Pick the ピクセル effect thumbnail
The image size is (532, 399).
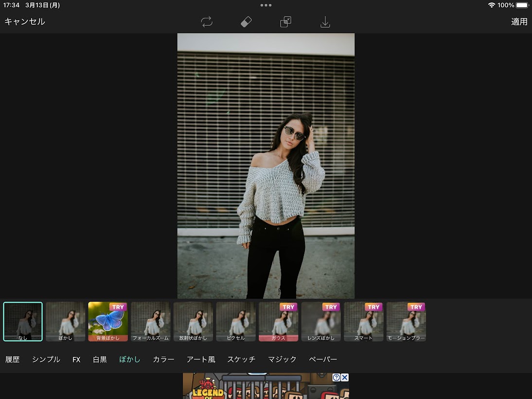(236, 321)
